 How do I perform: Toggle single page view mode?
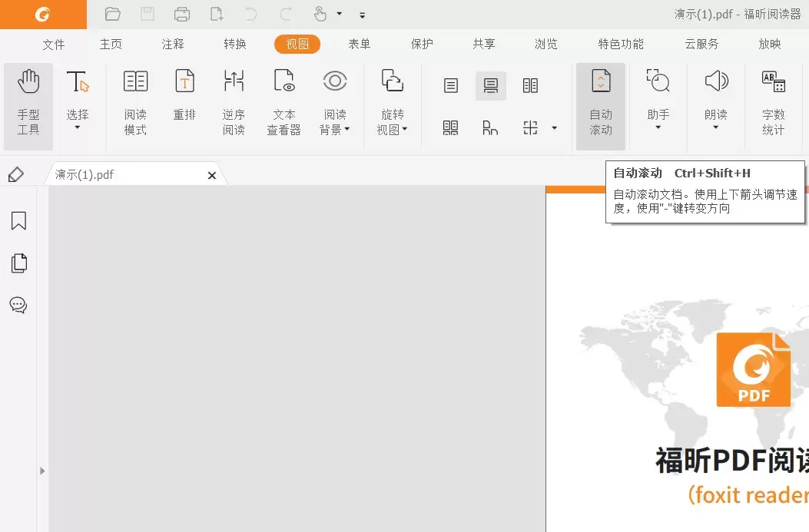point(450,84)
